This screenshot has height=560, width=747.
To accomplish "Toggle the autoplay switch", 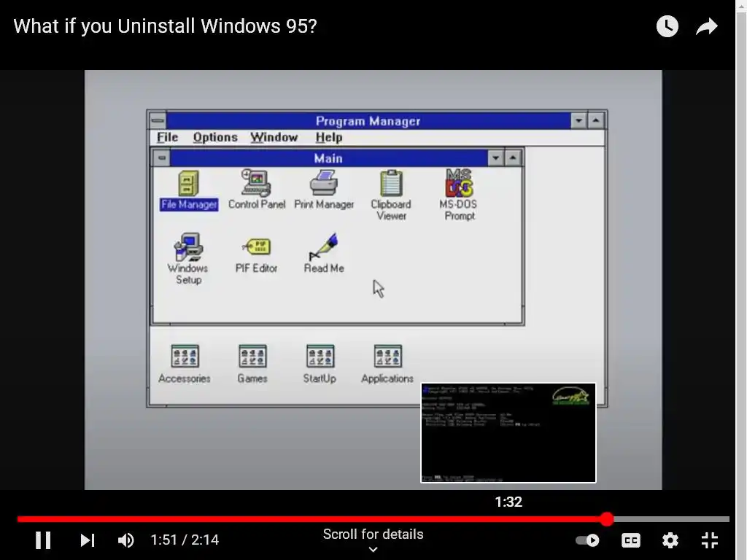I will tap(587, 540).
